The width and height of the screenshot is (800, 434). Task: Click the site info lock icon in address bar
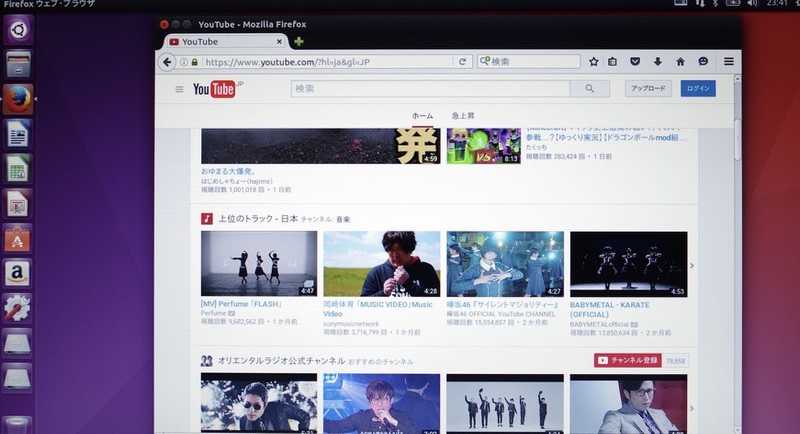(194, 62)
